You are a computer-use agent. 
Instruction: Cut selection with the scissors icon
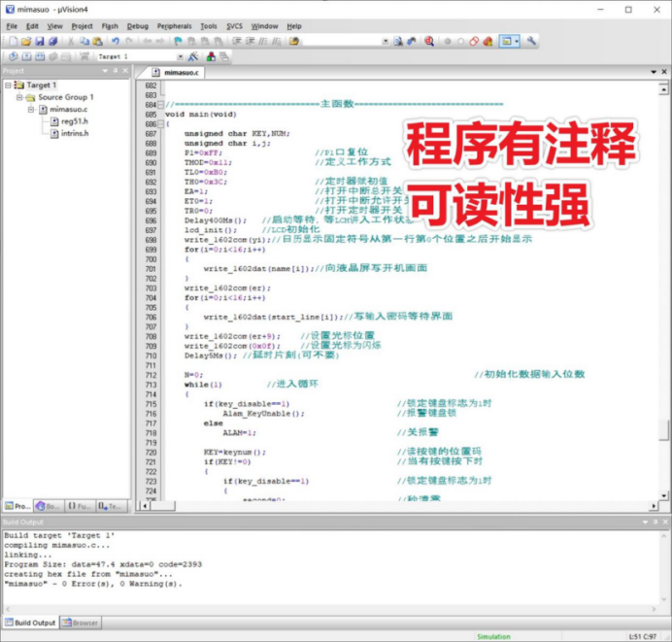coord(71,41)
